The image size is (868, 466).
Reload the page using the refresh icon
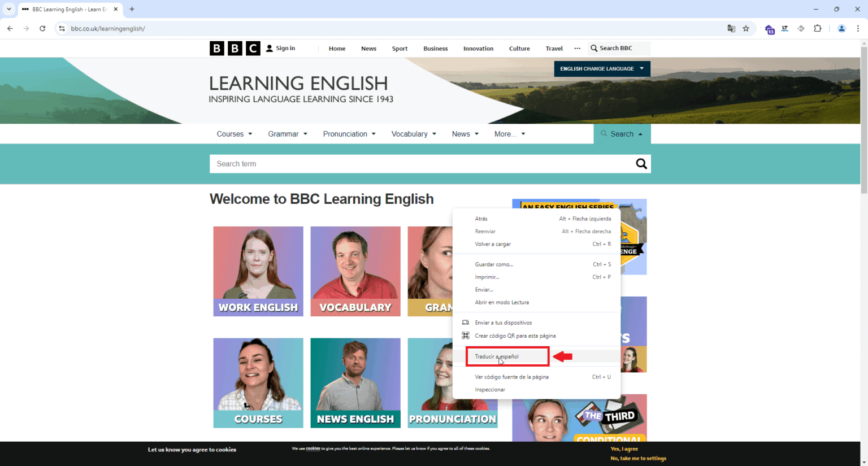[x=42, y=28]
